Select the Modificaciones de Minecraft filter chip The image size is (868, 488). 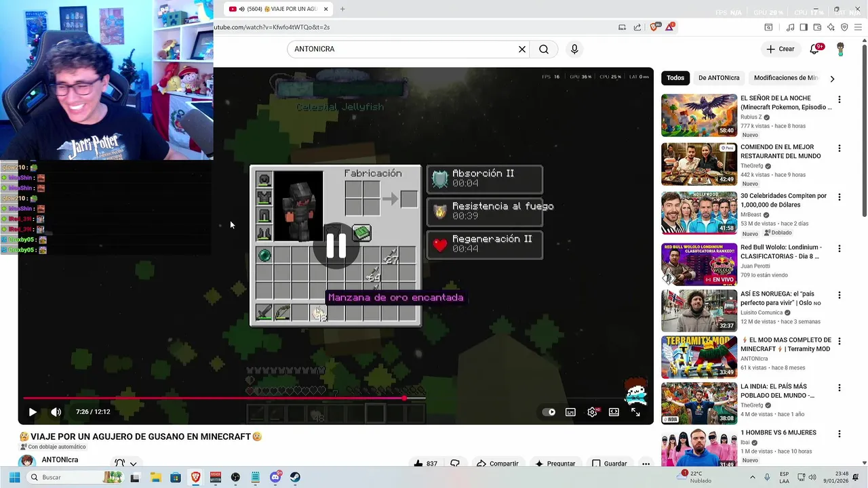click(785, 78)
